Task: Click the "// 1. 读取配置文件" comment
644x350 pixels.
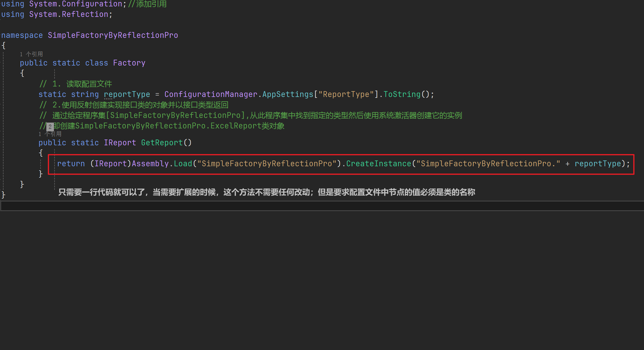Action: pyautogui.click(x=76, y=84)
